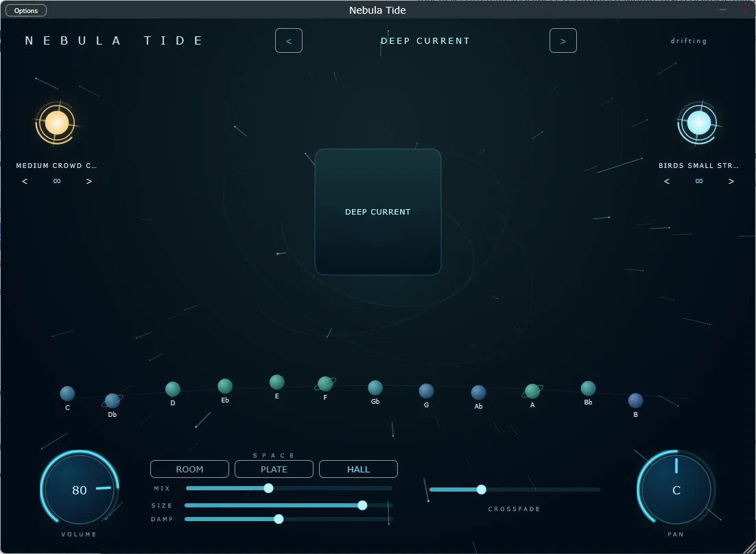Click the drifting status text
The image size is (756, 554).
click(689, 41)
